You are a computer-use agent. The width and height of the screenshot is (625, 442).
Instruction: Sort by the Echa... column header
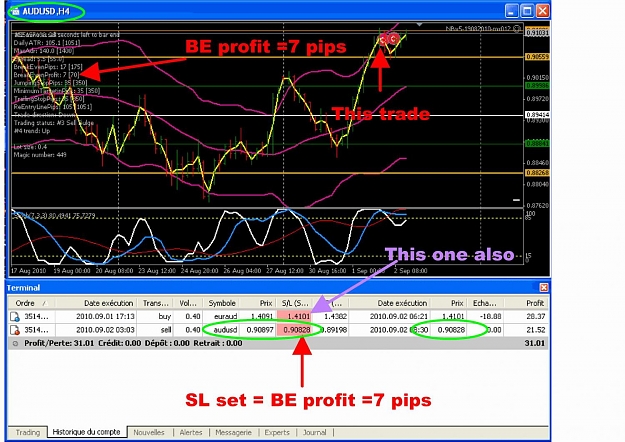coord(485,303)
